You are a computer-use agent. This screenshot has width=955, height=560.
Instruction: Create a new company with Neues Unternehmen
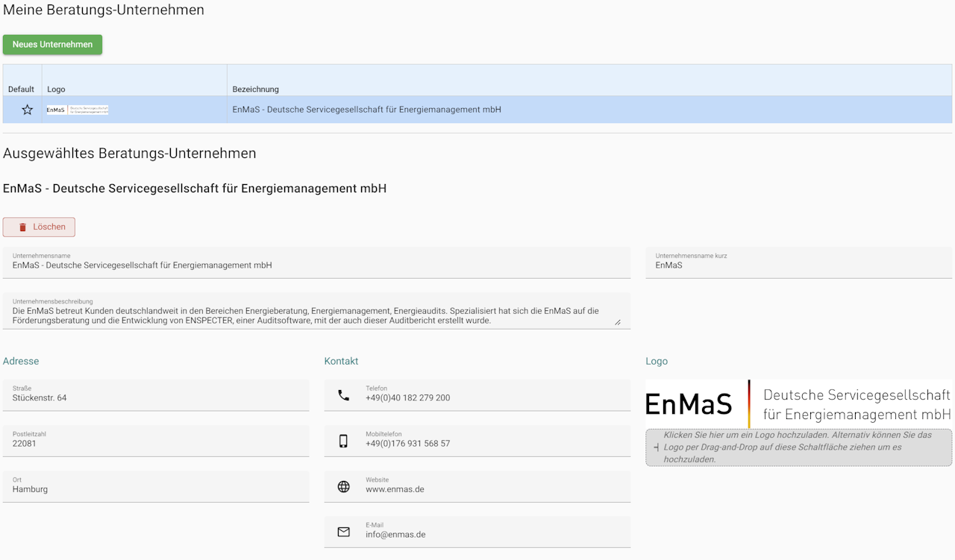(x=52, y=45)
